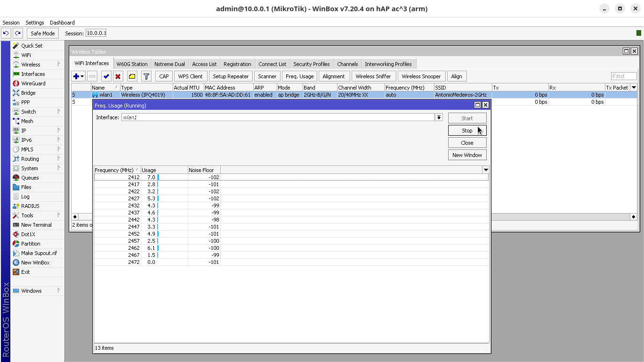Click the Wireless Snooper button
This screenshot has width=644, height=362.
(x=421, y=76)
